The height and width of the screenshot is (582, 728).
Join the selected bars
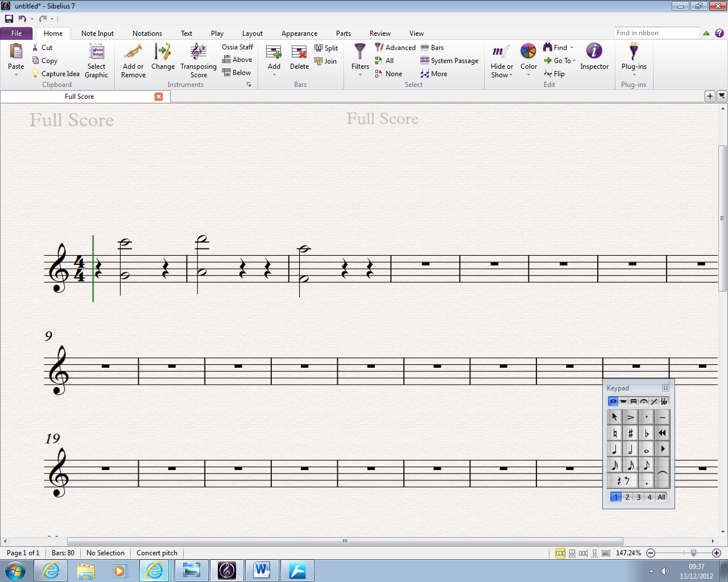325,61
